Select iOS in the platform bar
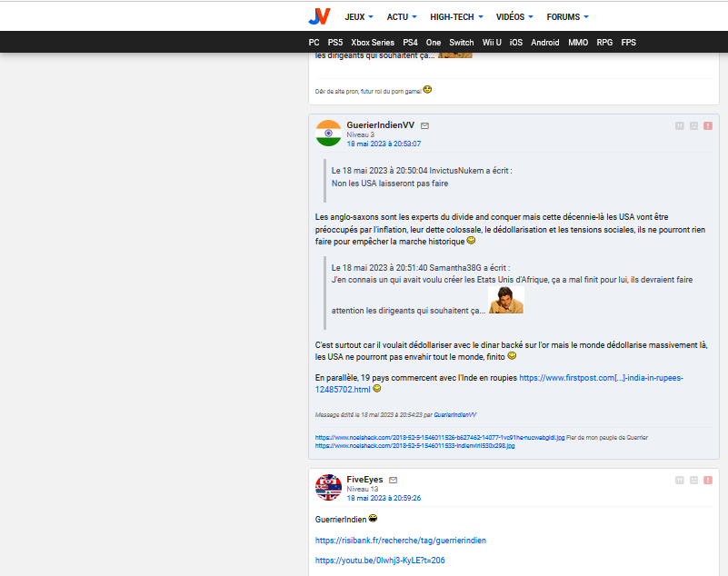The width and height of the screenshot is (728, 576). 516,42
